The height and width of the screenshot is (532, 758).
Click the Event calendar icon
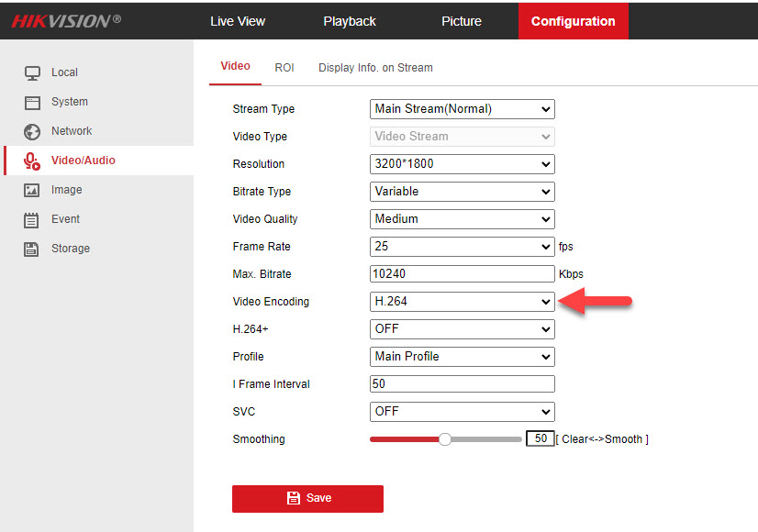[32, 219]
